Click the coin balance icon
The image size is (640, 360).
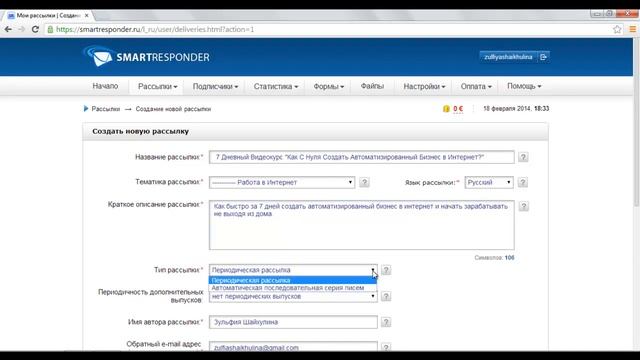click(446, 109)
